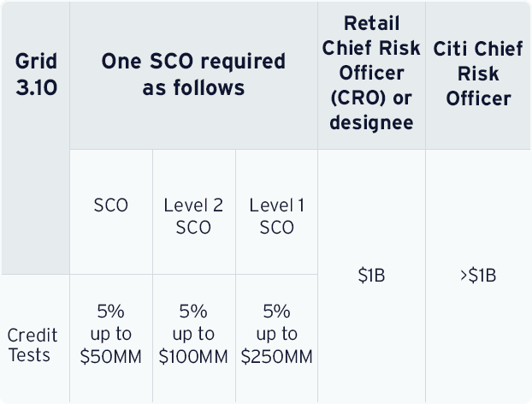
Task: Select the Citi Chief Risk Officer header
Action: 478,73
